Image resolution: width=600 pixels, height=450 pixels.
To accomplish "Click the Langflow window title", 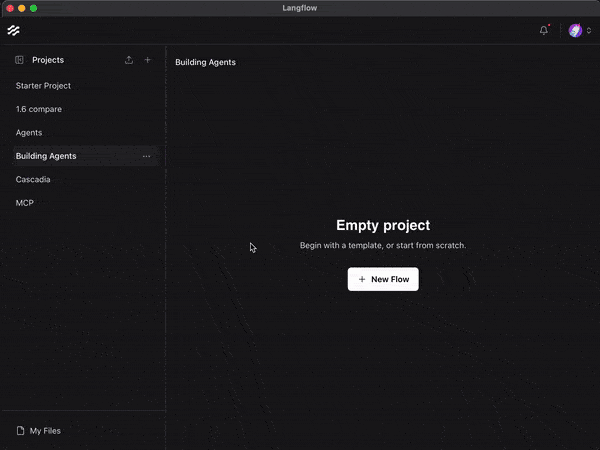I will [x=300, y=8].
